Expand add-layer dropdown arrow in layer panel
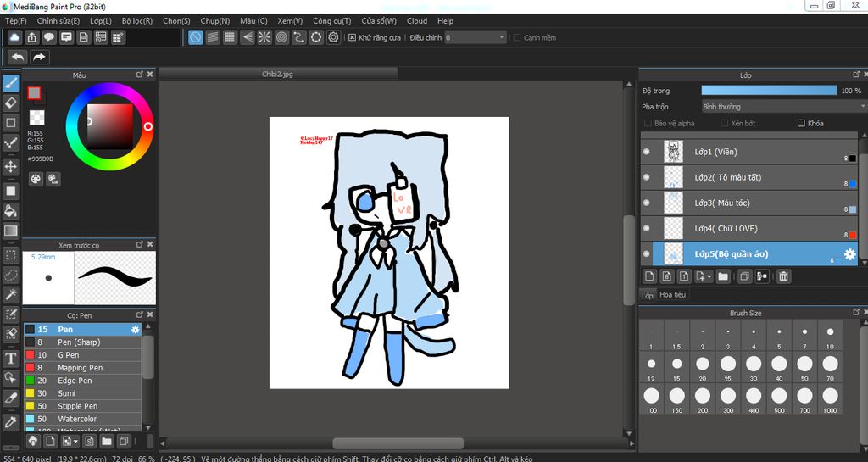Screen dimensions: 868x462 coord(709,276)
